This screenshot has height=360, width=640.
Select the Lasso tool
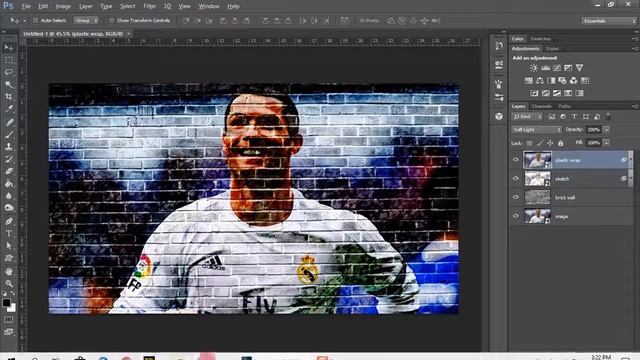pos(9,72)
